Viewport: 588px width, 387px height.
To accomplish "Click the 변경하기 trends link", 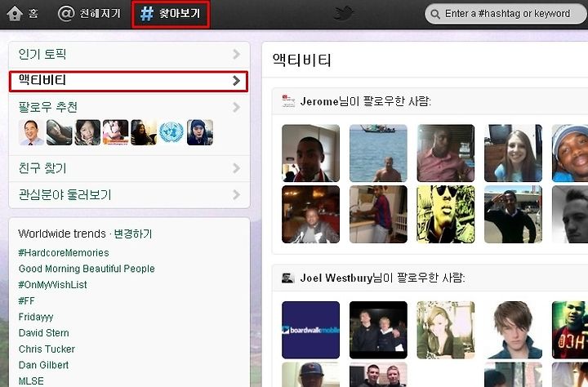I will 133,234.
